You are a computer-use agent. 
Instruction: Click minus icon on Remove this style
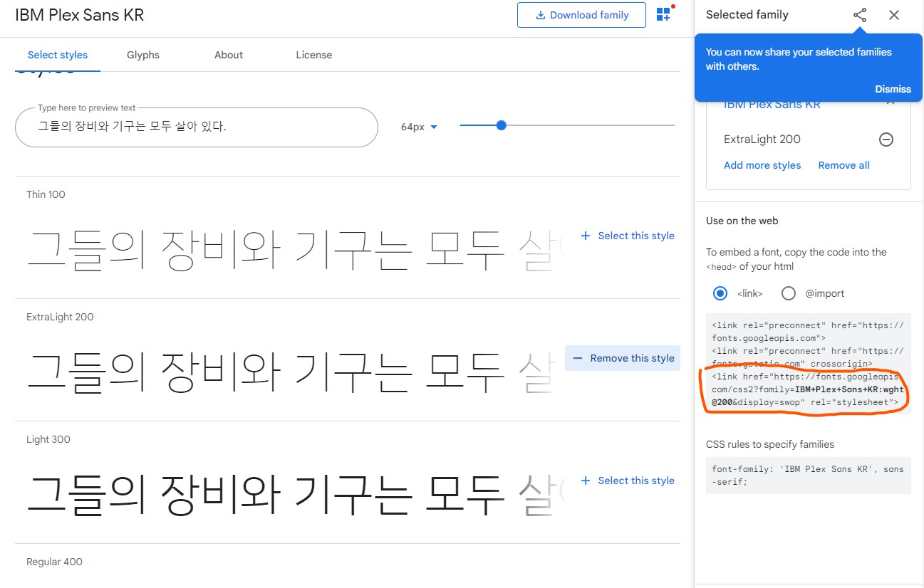pyautogui.click(x=578, y=358)
